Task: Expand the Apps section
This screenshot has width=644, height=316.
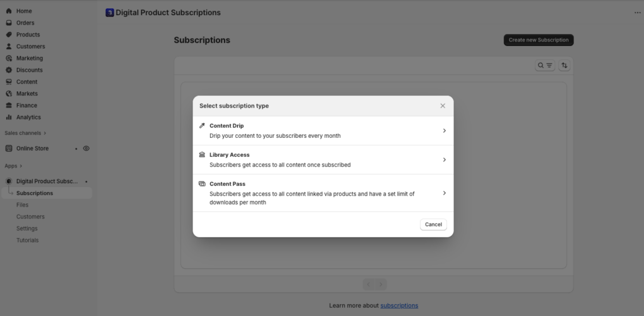Action: tap(13, 166)
